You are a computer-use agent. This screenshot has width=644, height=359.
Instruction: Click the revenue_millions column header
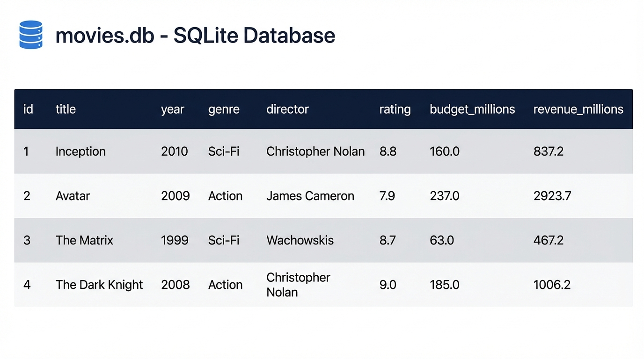578,109
